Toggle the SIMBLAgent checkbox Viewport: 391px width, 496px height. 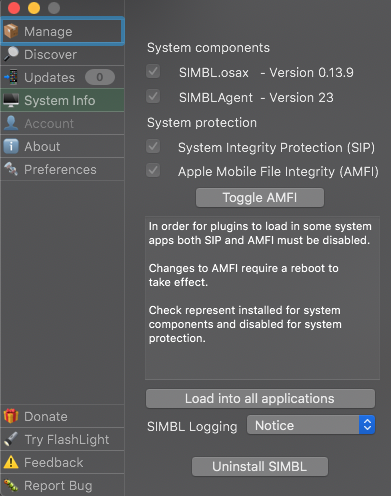pyautogui.click(x=153, y=97)
